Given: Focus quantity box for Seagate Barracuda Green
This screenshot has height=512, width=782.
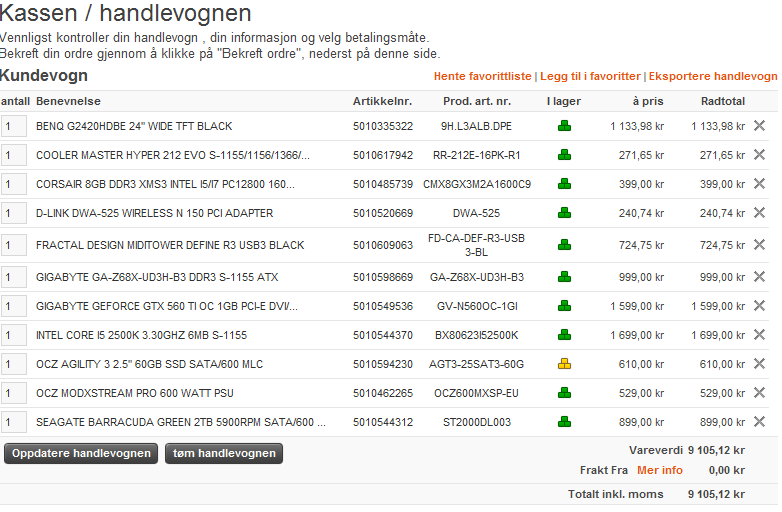Looking at the screenshot, I should [13, 422].
